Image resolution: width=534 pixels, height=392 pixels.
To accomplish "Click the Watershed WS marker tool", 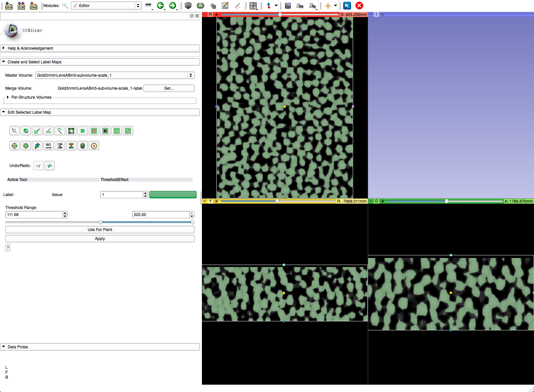I will pyautogui.click(x=48, y=146).
